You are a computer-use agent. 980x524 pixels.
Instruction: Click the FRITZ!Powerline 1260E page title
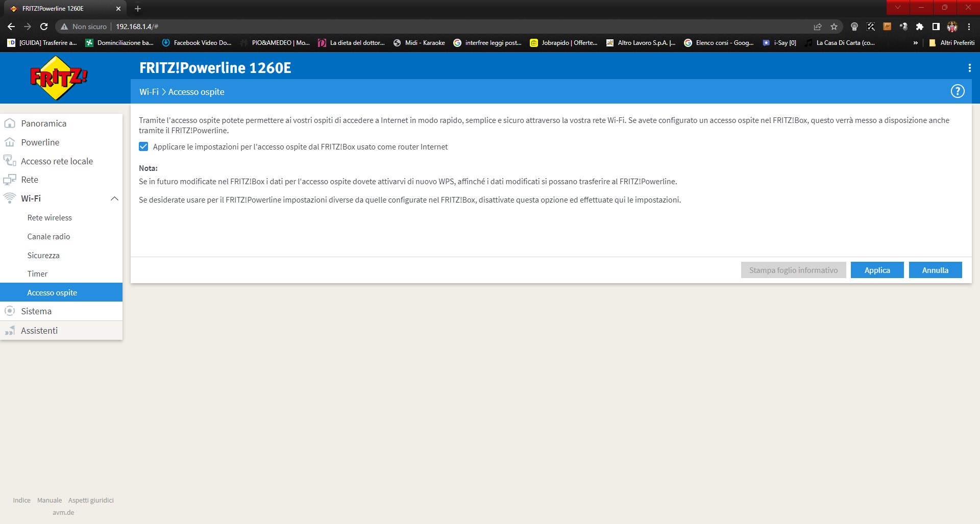[215, 68]
